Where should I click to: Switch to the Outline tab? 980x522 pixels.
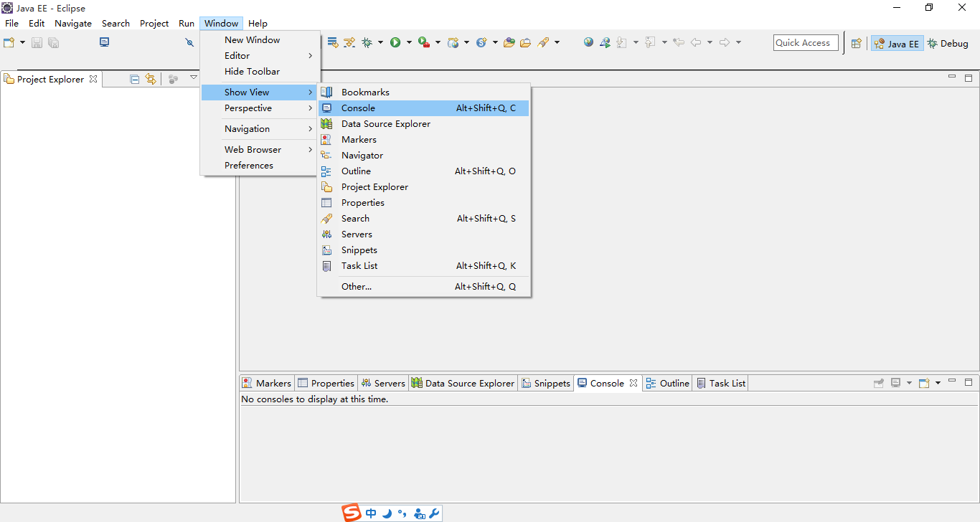click(x=668, y=384)
